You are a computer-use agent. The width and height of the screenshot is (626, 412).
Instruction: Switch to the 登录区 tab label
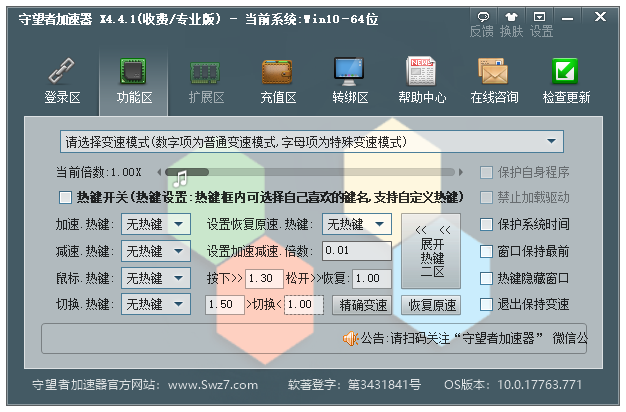tap(62, 97)
